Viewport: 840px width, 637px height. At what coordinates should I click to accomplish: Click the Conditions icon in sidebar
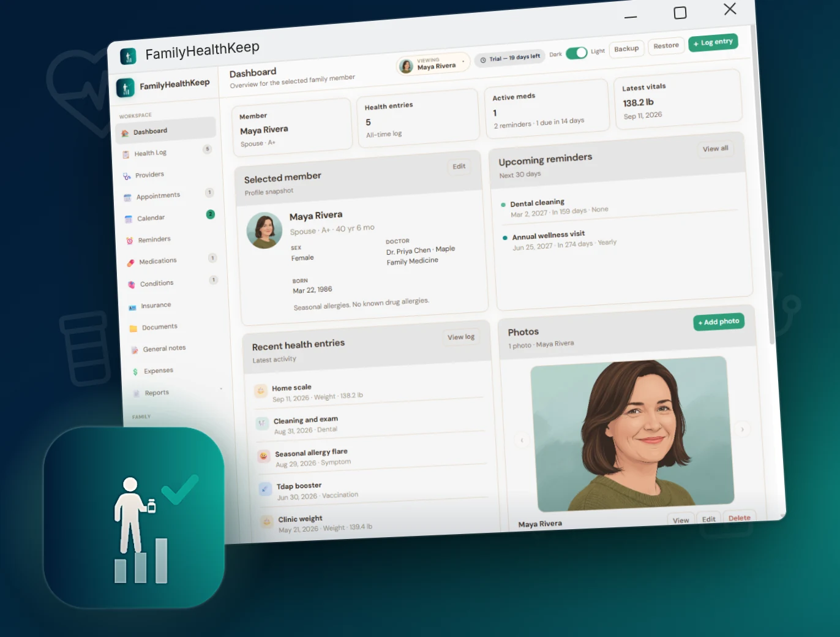coord(132,285)
